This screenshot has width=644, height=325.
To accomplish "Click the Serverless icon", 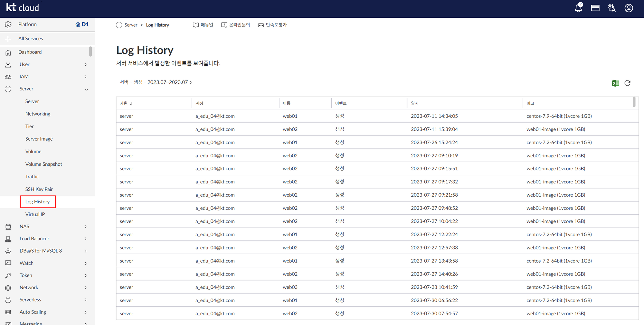I will (8, 300).
